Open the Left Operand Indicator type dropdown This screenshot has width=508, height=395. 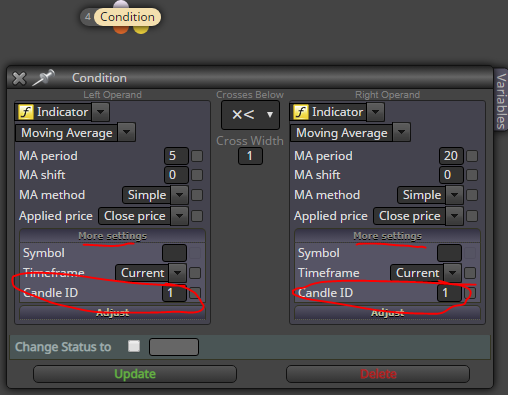101,112
